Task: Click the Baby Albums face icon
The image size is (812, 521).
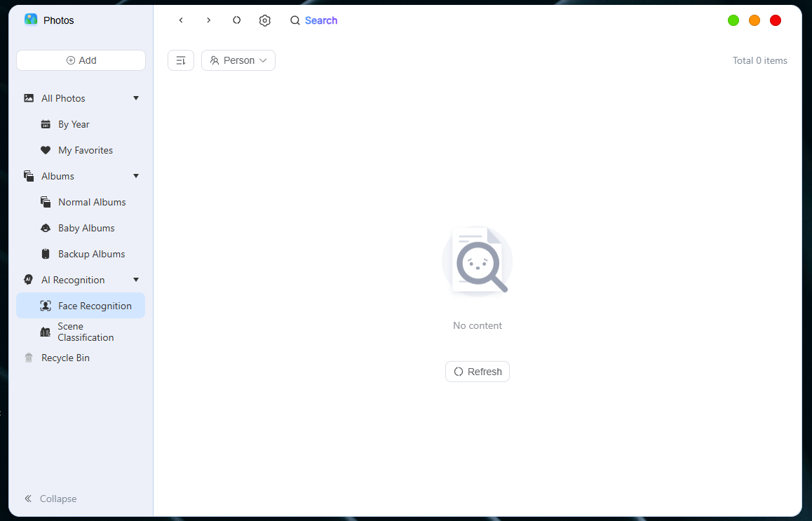Action: click(x=46, y=228)
